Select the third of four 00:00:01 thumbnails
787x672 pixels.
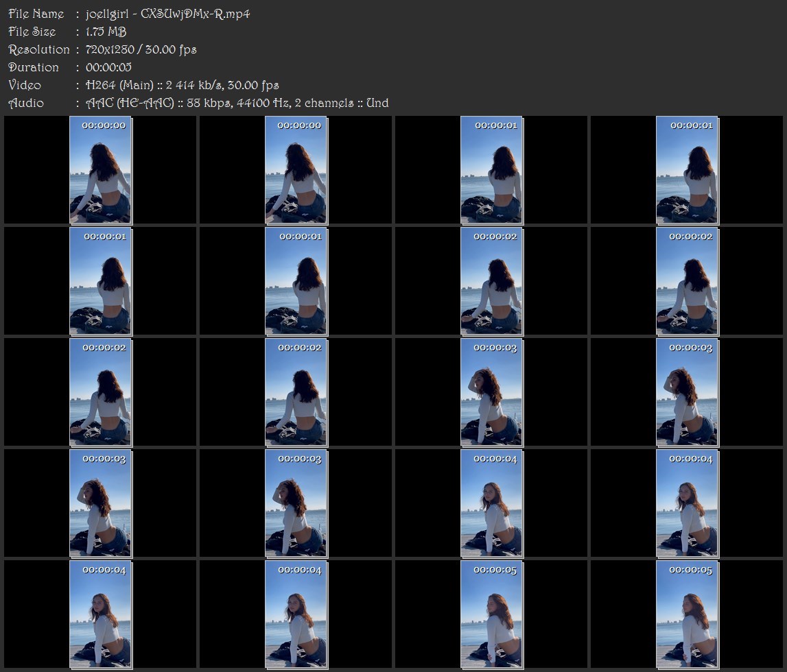tap(100, 281)
